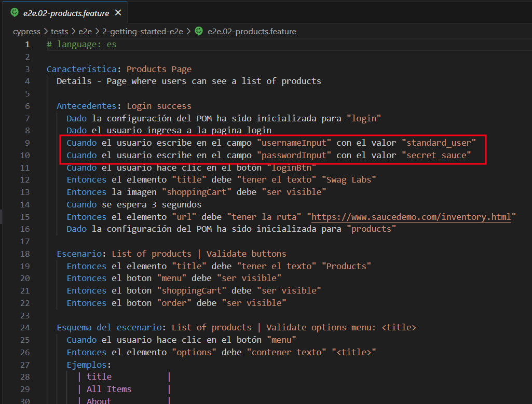The image size is (532, 404).
Task: Click the "options" string on line 26
Action: coord(194,353)
